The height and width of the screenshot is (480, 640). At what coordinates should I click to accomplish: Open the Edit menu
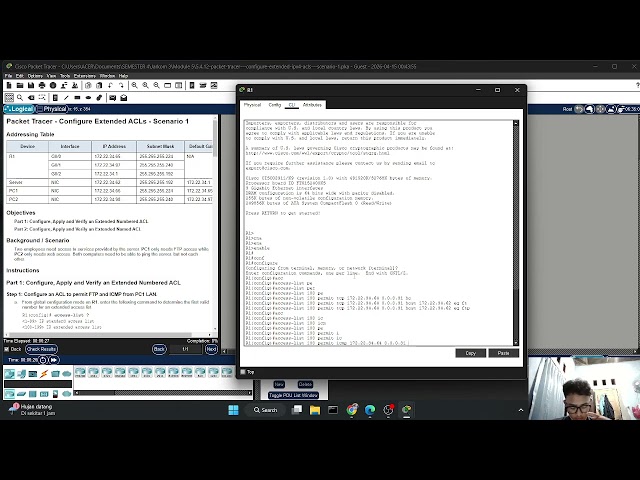(x=20, y=76)
